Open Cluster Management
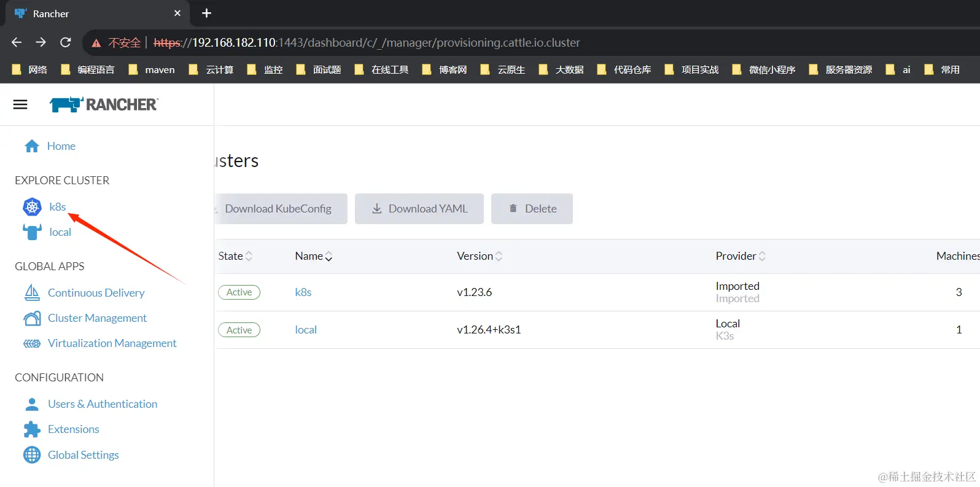Screen dimensions: 980x487 tap(98, 318)
